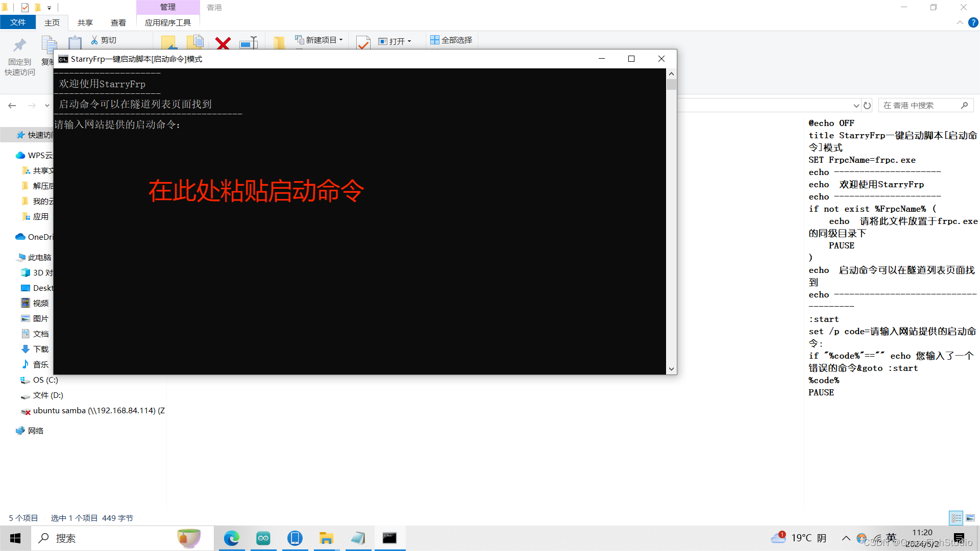Open the 查看 ribbon tab

(118, 22)
